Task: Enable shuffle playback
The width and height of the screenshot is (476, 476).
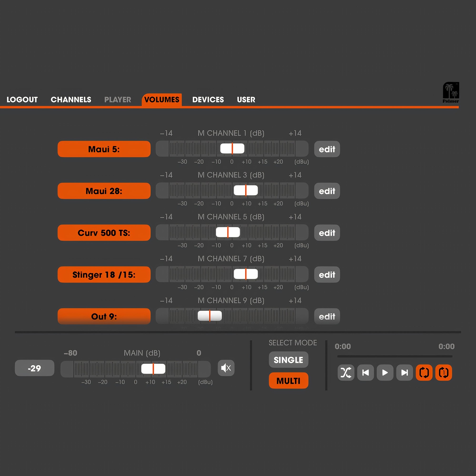Action: coord(346,372)
